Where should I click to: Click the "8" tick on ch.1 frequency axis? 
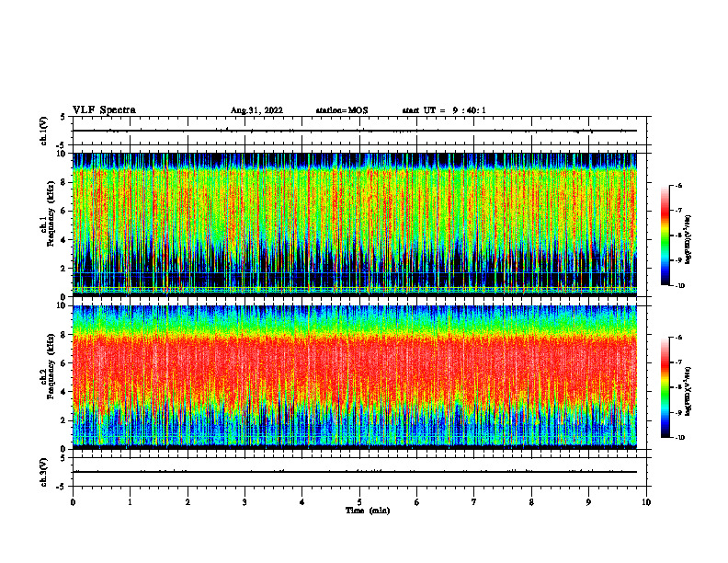click(x=64, y=182)
